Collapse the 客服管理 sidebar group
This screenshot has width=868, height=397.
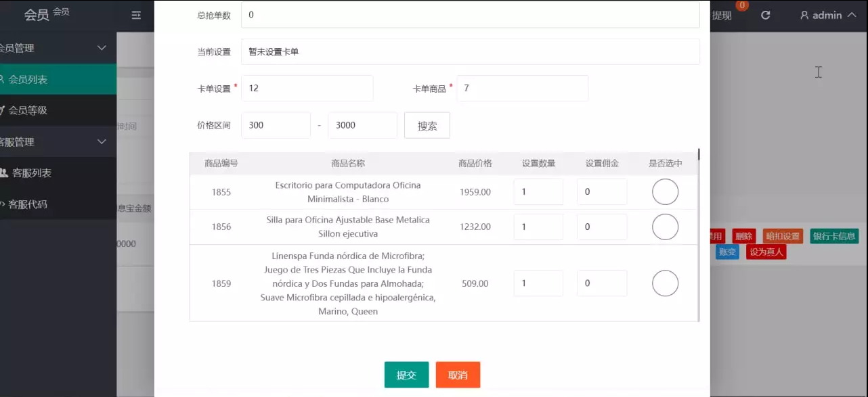(x=102, y=142)
